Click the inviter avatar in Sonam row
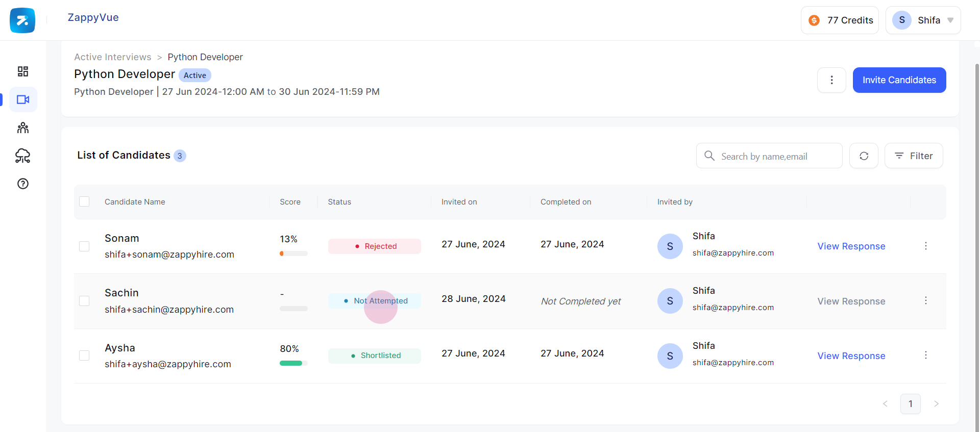Image resolution: width=980 pixels, height=432 pixels. click(x=670, y=246)
